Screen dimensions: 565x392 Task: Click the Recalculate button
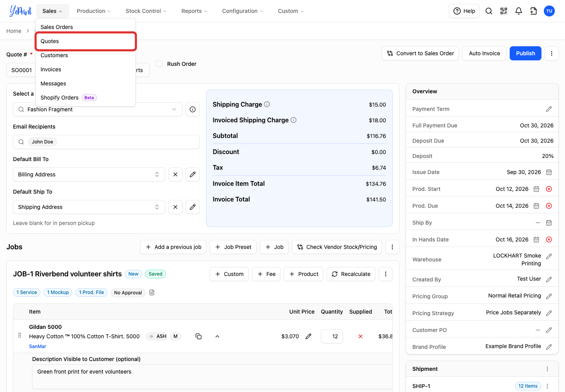(351, 274)
